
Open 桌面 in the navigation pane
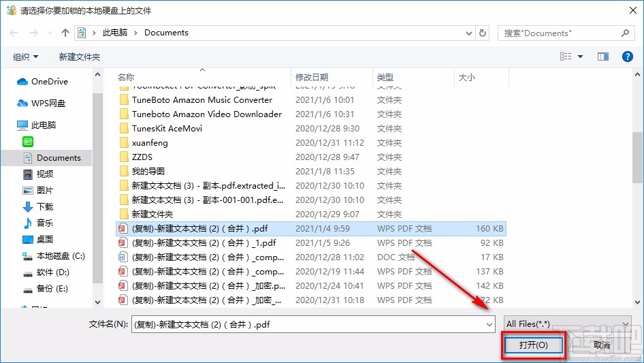tap(38, 239)
